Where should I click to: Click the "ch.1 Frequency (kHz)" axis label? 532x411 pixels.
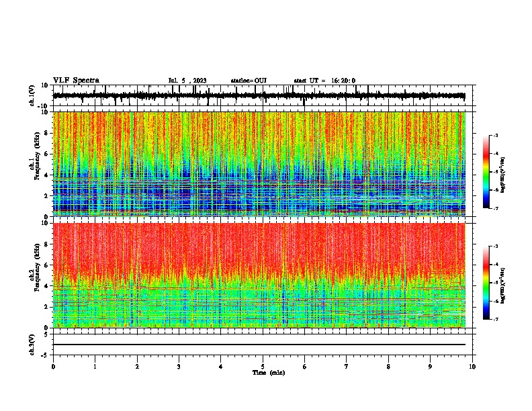tap(35, 156)
